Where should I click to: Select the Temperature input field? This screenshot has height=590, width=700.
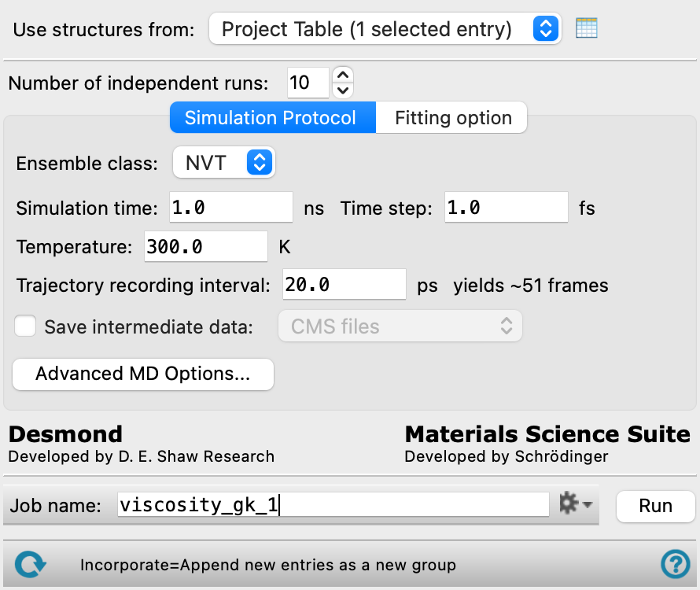[x=206, y=246]
